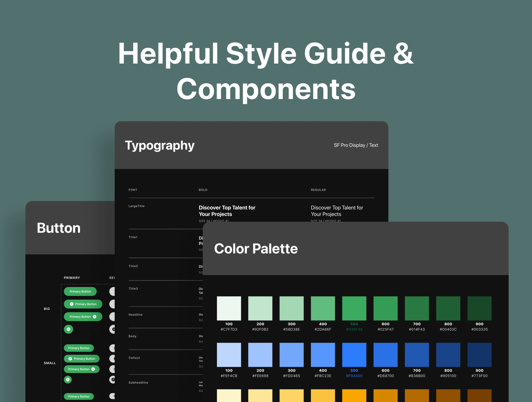
Task: Select the lightest blue swatch labeled #FEF4CB
Action: click(229, 355)
